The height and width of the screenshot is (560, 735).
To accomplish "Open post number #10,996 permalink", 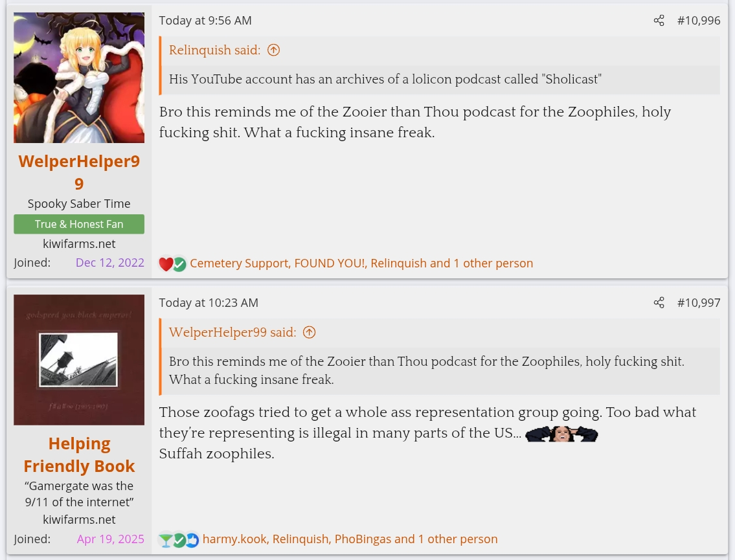I will (x=699, y=21).
